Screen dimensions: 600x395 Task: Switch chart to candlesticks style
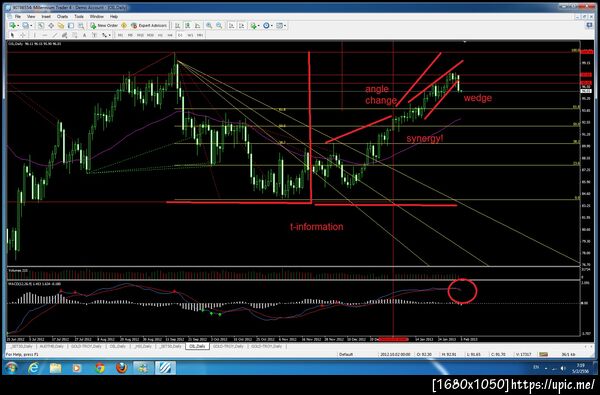pyautogui.click(x=188, y=25)
